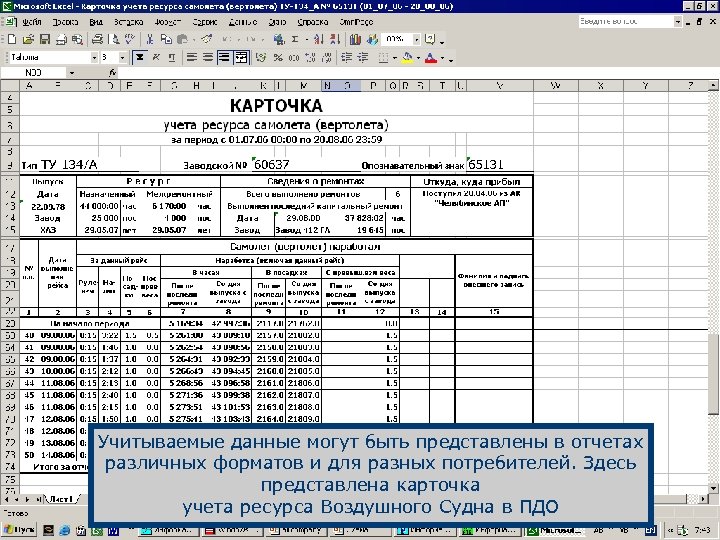
Task: Select column X header
Action: pyautogui.click(x=601, y=86)
